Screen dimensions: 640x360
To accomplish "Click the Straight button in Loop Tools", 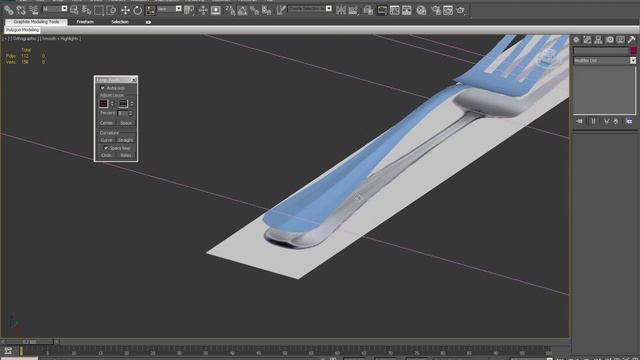I will pyautogui.click(x=126, y=140).
